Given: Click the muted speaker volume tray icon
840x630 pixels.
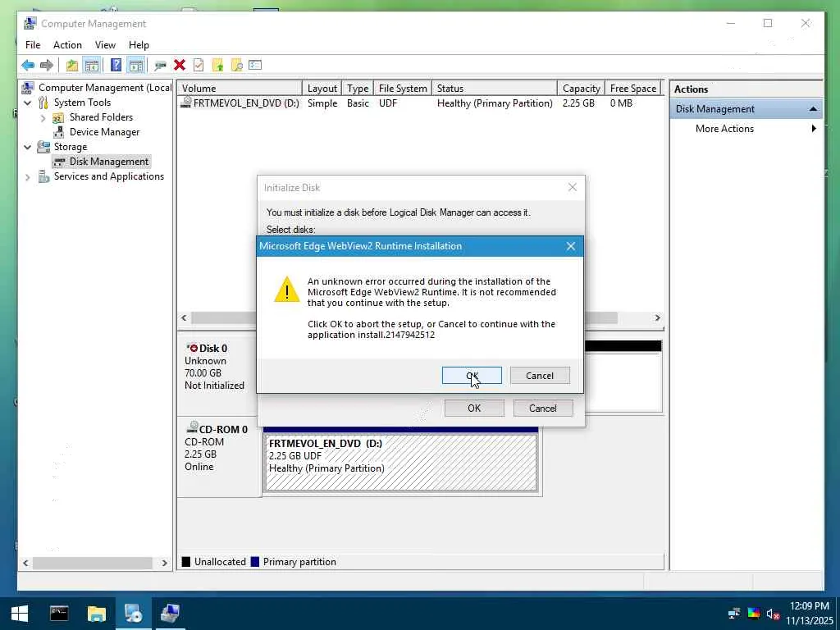Looking at the screenshot, I should [x=773, y=614].
